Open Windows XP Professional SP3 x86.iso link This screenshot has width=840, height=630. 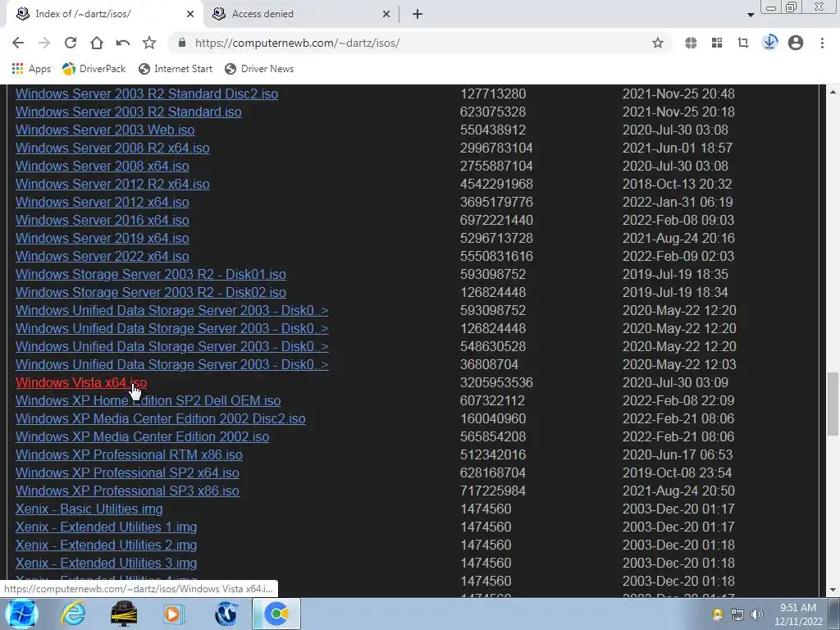point(127,491)
